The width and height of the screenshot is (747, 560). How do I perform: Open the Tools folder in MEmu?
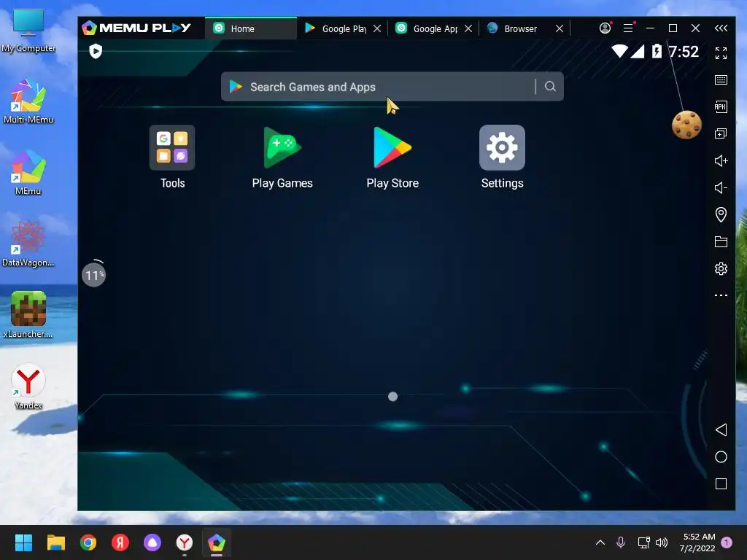tap(172, 148)
